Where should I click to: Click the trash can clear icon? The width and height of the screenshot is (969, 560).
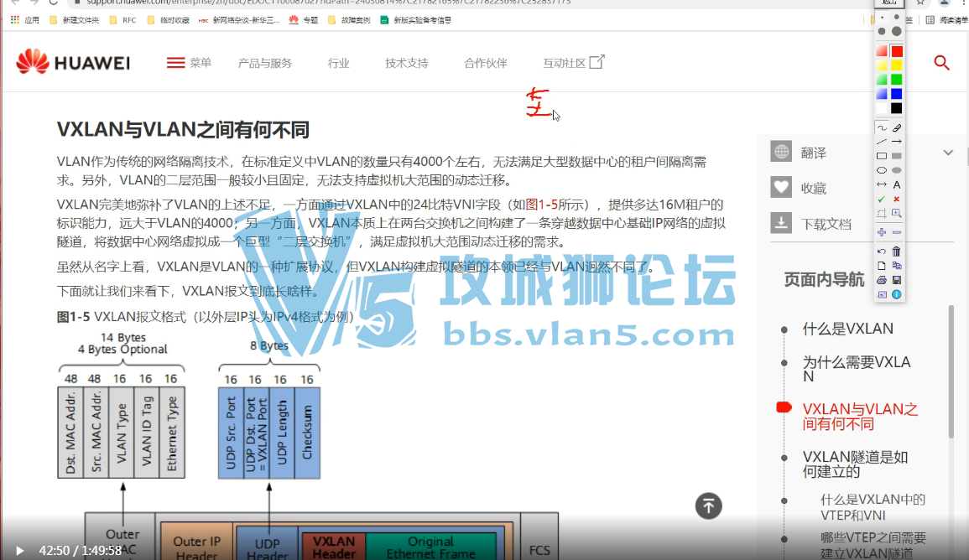click(897, 251)
